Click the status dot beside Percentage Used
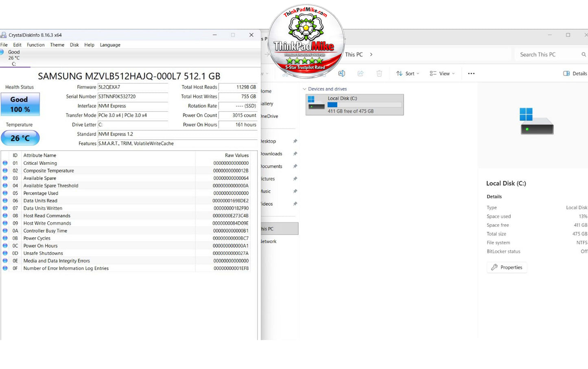The width and height of the screenshot is (588, 369). [x=5, y=193]
